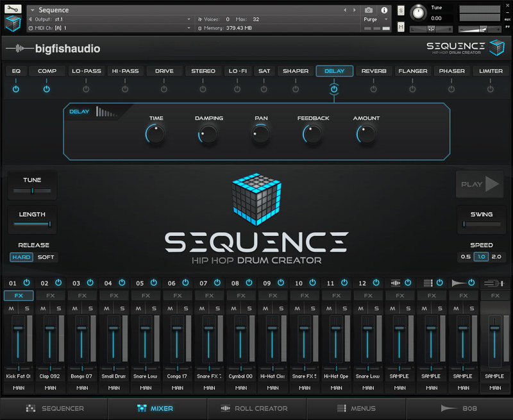Toggle power icon for channel 01
Viewport: 513px width, 420px height.
click(26, 283)
